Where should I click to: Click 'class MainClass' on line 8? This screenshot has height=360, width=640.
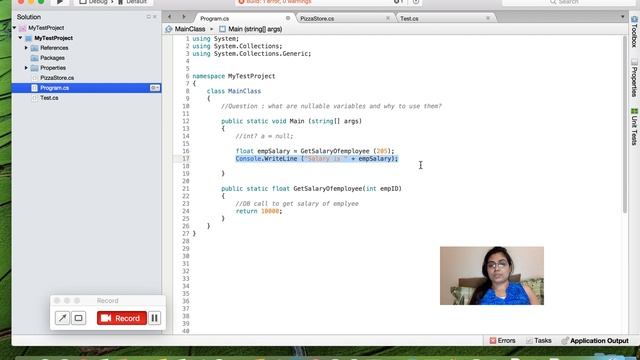coord(234,91)
